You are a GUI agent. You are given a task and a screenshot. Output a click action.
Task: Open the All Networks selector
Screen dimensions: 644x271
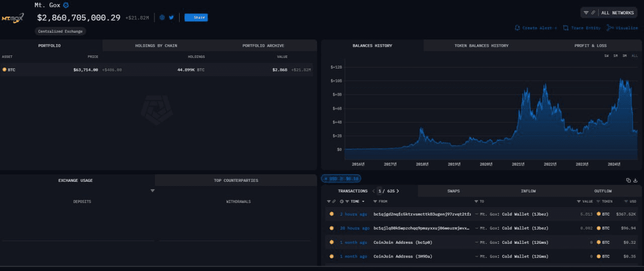pyautogui.click(x=617, y=13)
